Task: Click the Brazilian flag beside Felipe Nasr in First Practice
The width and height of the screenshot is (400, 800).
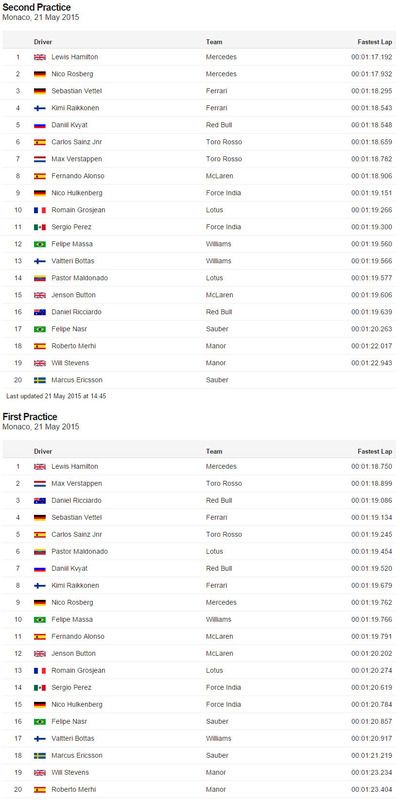Action: (40, 721)
